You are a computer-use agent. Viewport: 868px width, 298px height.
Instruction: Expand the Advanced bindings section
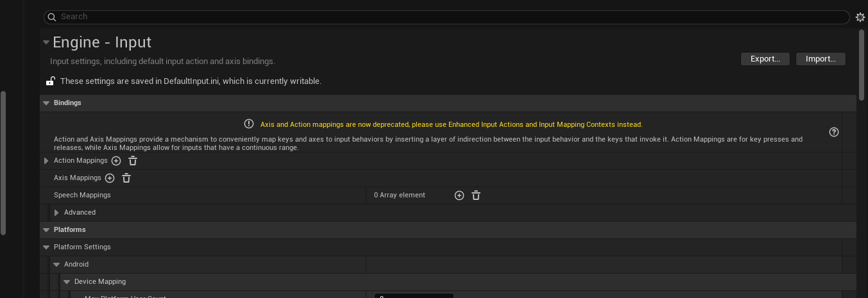(56, 213)
